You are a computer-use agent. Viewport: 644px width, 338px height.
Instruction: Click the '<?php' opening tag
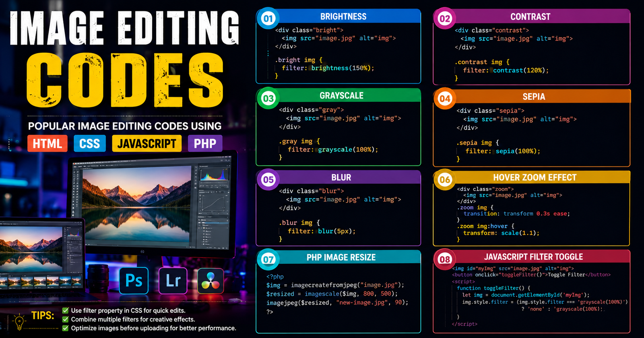(275, 276)
